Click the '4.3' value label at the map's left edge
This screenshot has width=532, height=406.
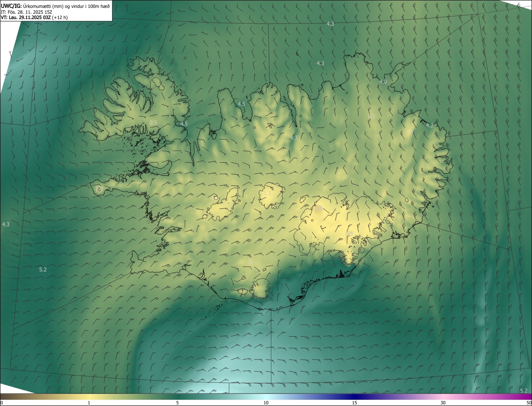click(x=6, y=224)
